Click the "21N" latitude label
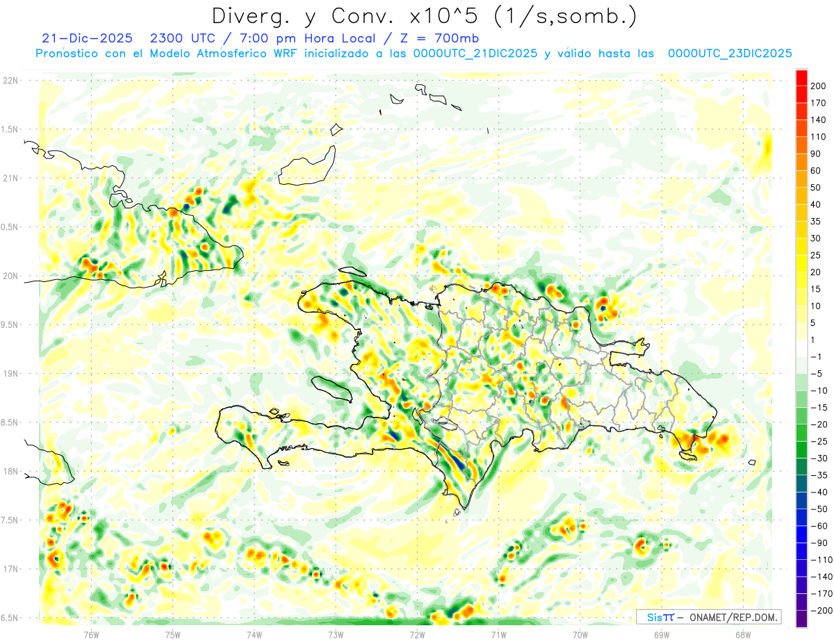Screen dimensions: 834x644 [10, 178]
